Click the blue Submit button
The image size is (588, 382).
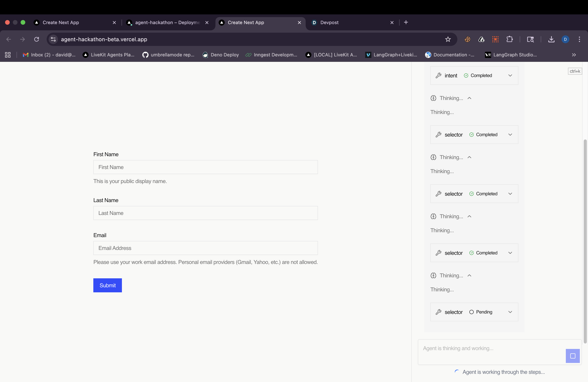108,285
